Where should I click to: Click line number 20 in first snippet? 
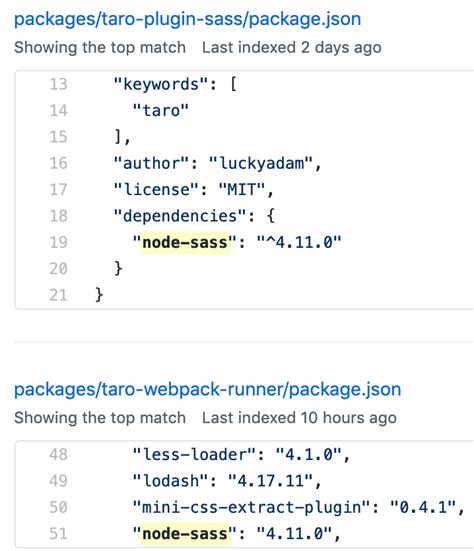[x=58, y=269]
